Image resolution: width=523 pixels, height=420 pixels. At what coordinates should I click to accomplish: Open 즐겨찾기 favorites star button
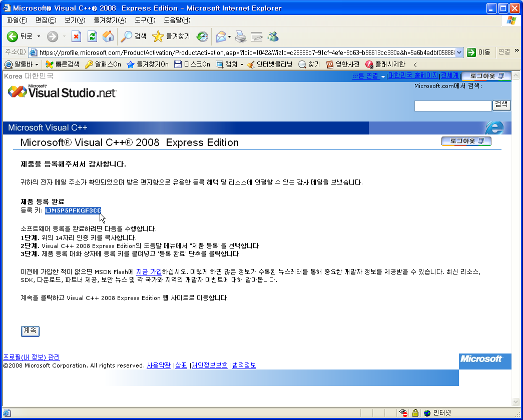[x=171, y=36]
